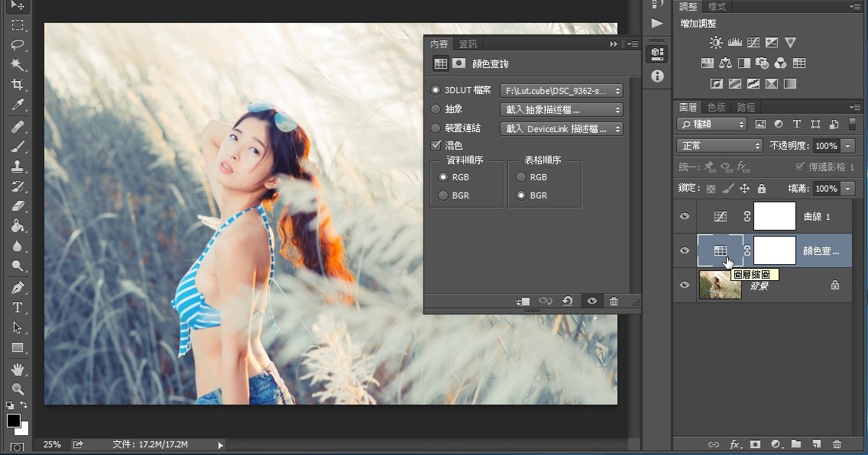Add a Brightness/Contrast adjustment
868x455 pixels.
[716, 43]
